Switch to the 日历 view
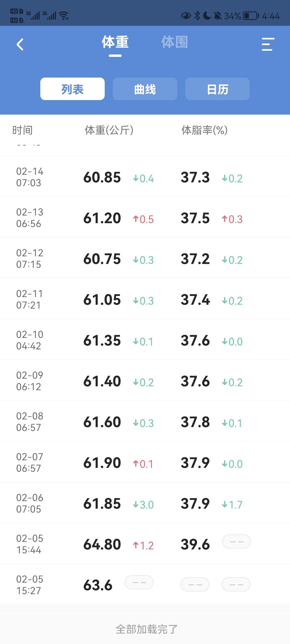Viewport: 290px width, 644px height. point(218,89)
